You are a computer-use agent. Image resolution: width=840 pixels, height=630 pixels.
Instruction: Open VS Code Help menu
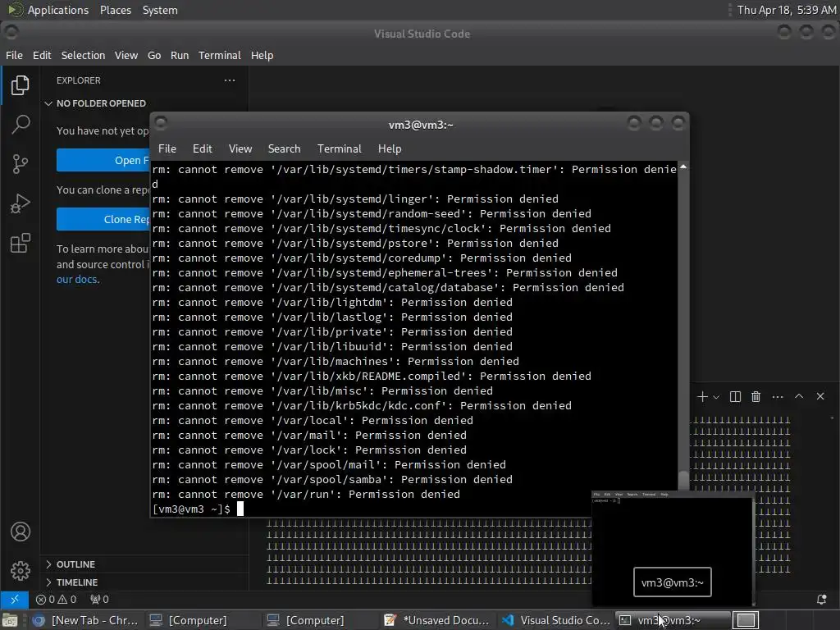pos(262,55)
